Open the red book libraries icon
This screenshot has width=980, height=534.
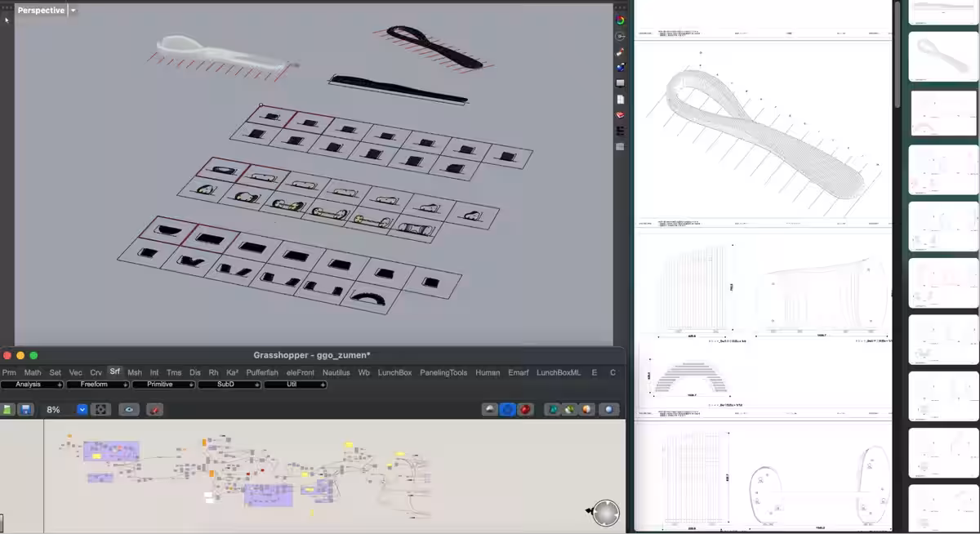point(621,115)
